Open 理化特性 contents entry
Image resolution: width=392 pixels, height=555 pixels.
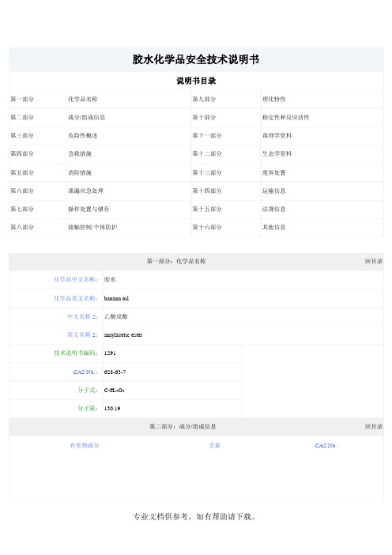pos(273,99)
